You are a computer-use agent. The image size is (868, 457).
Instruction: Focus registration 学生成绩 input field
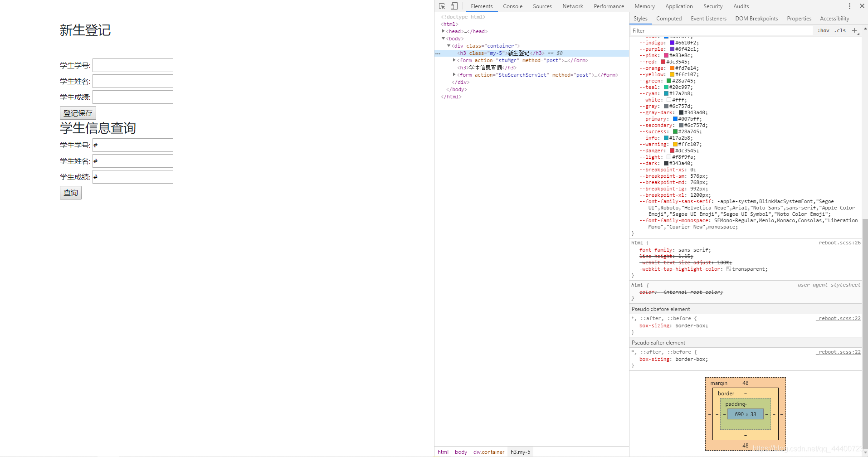point(133,97)
